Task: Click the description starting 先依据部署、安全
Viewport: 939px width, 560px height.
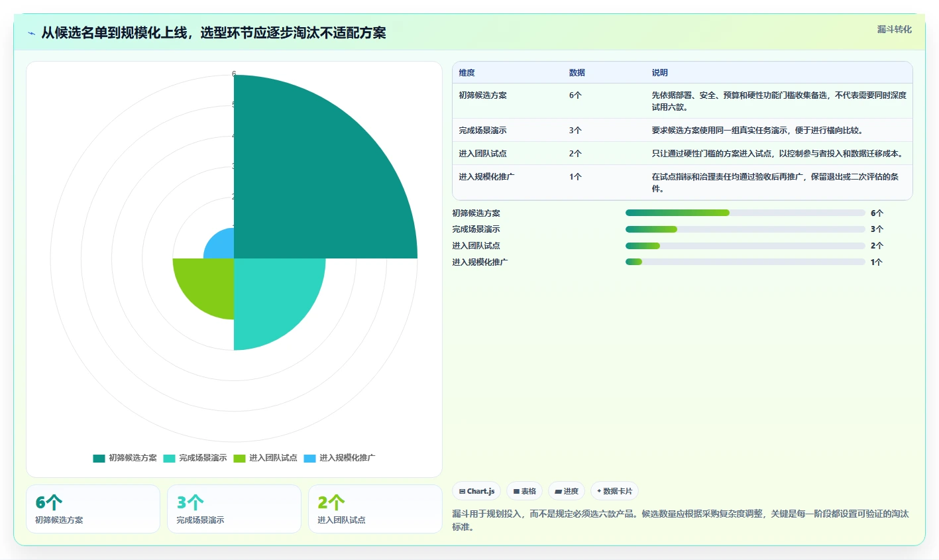Action: point(779,101)
